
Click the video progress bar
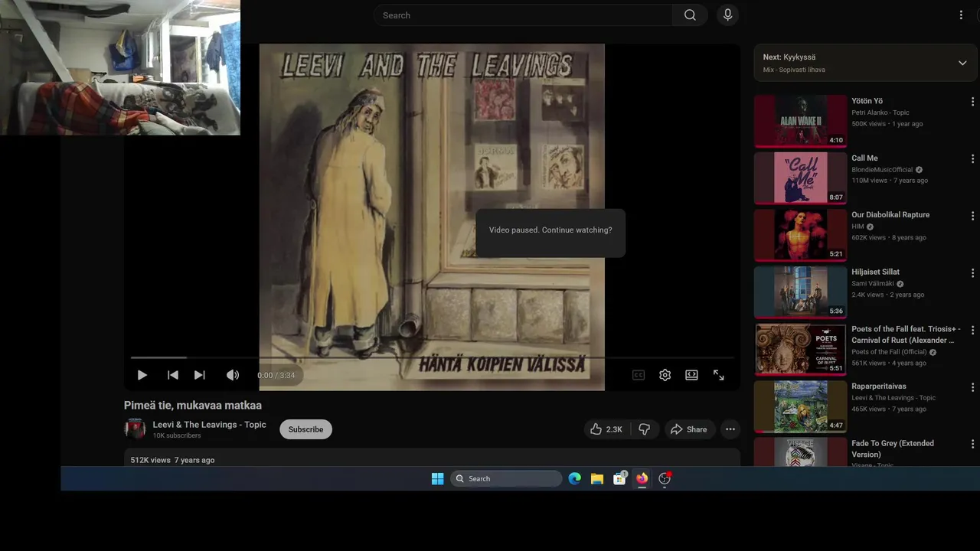click(432, 357)
